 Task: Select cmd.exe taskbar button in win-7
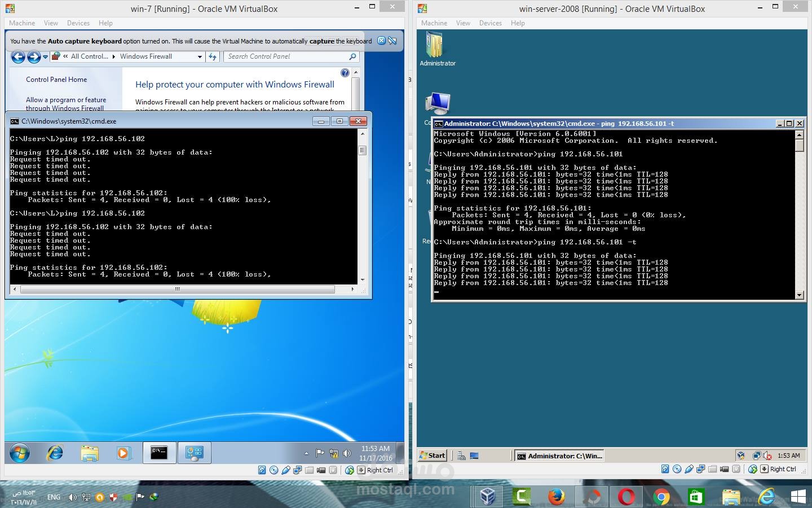(159, 453)
